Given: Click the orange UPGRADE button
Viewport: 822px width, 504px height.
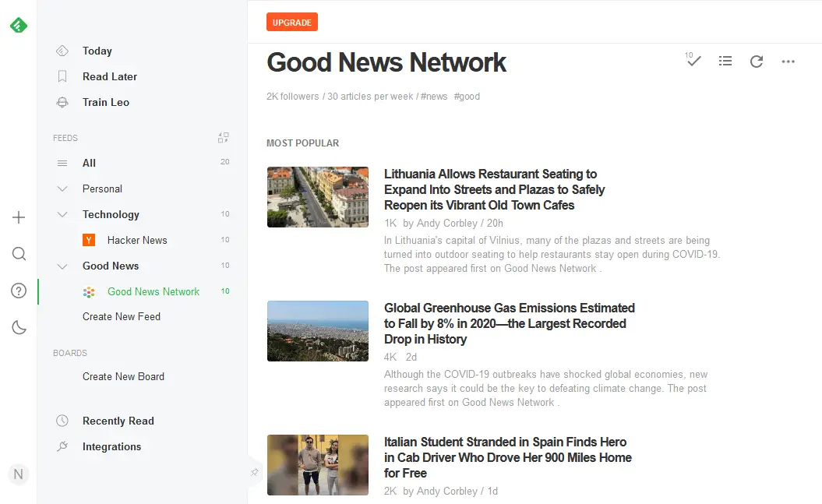Looking at the screenshot, I should 292,22.
